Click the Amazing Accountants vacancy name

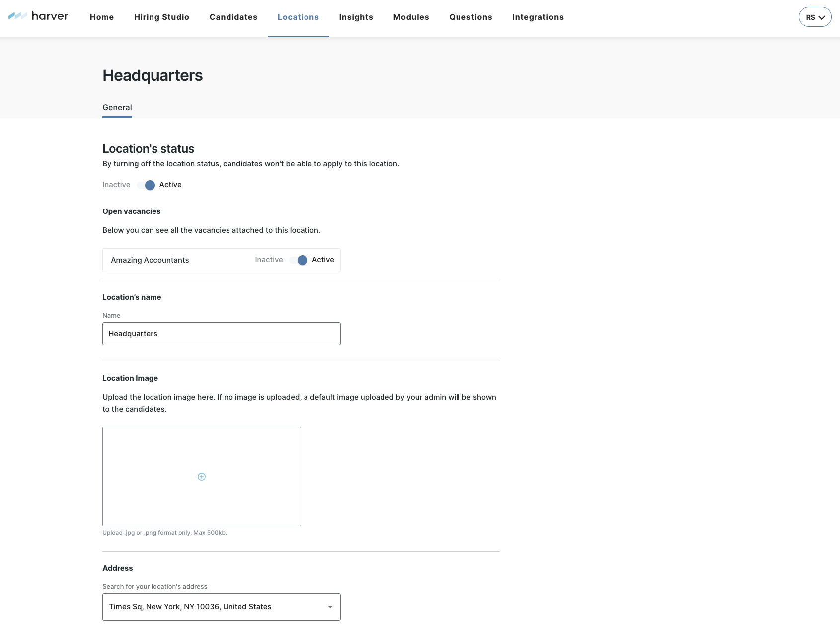pos(150,260)
